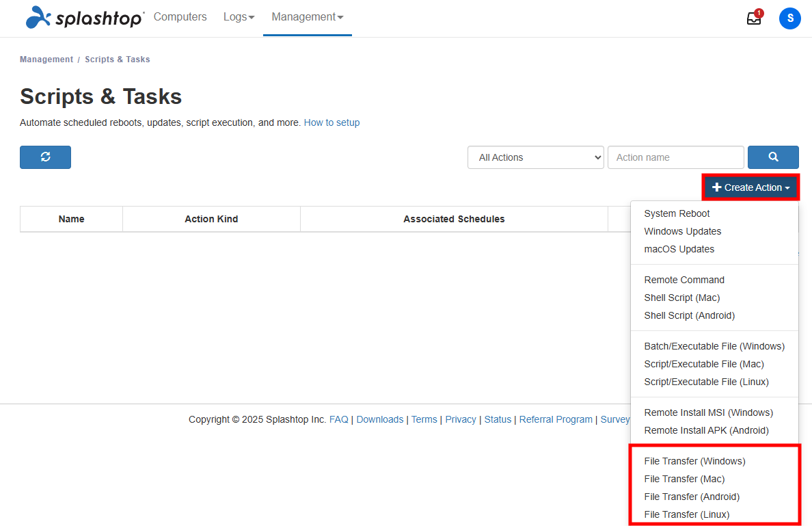Expand the All Actions filter dropdown

(x=535, y=157)
